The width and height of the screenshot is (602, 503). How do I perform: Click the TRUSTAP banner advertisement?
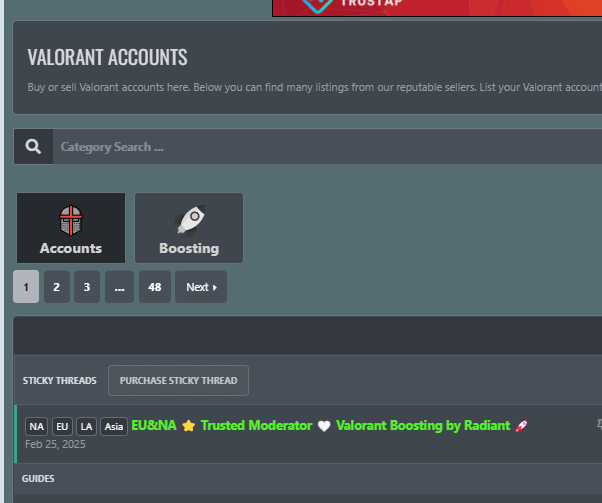(x=437, y=8)
